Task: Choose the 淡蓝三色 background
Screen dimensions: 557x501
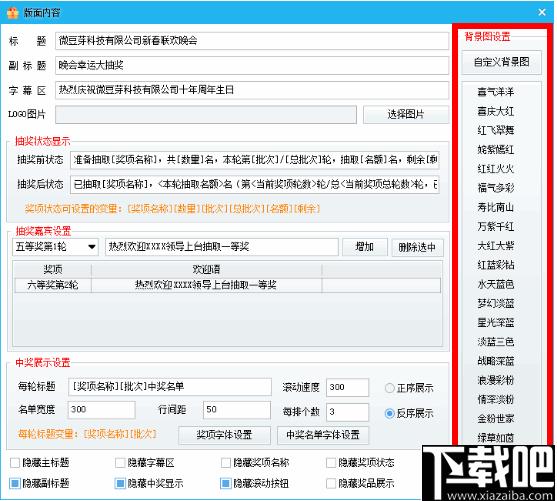Action: (x=496, y=342)
